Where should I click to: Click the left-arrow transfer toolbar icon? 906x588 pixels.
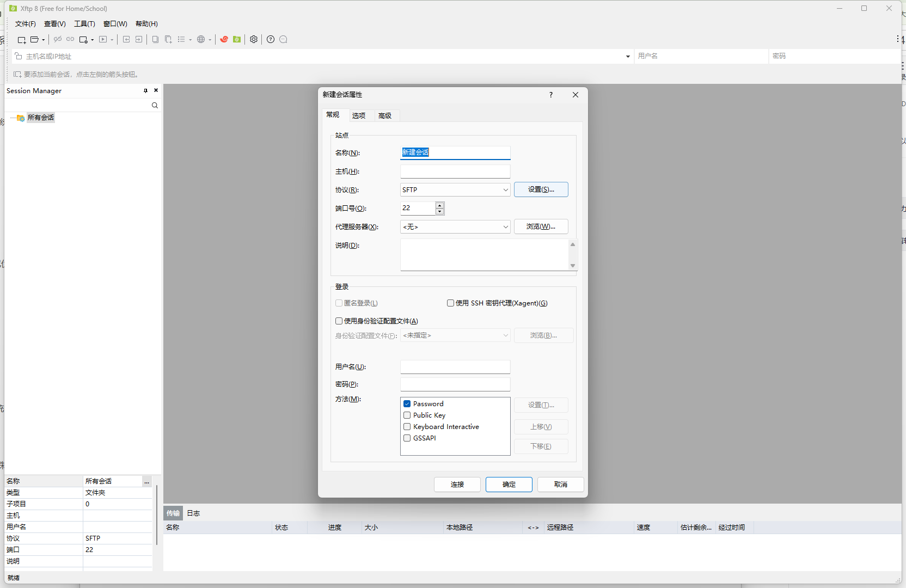[126, 39]
